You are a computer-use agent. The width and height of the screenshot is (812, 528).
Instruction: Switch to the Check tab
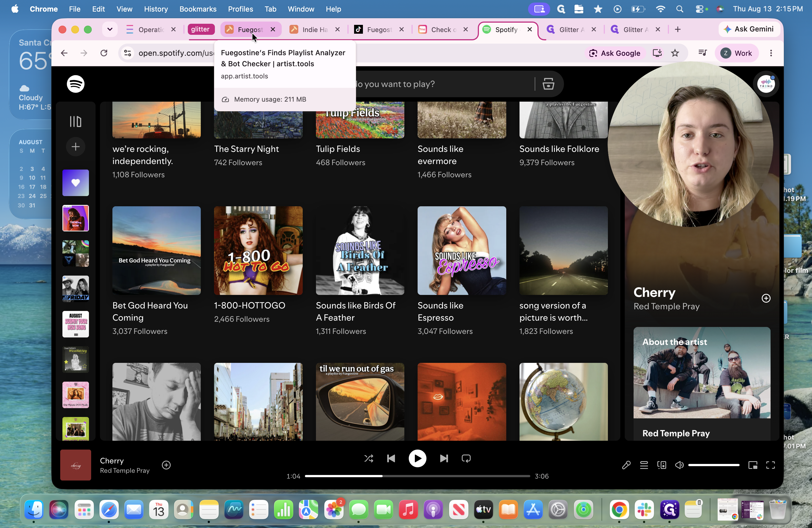443,29
